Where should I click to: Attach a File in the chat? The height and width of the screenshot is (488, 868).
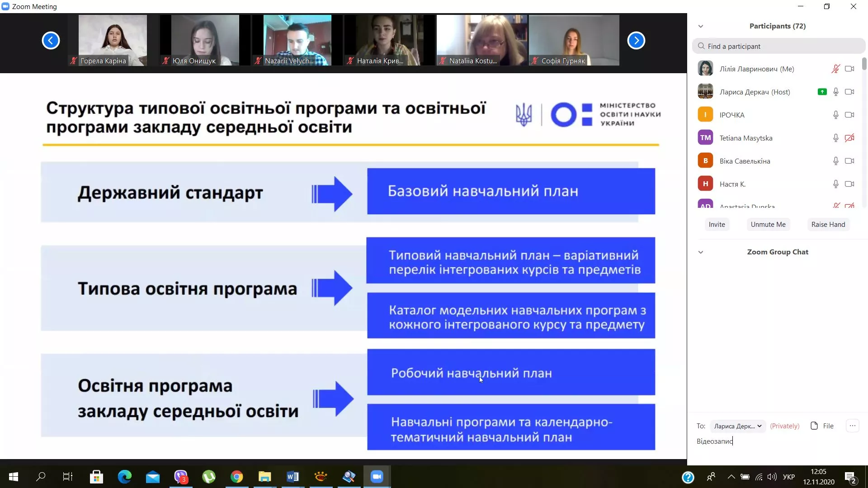822,425
